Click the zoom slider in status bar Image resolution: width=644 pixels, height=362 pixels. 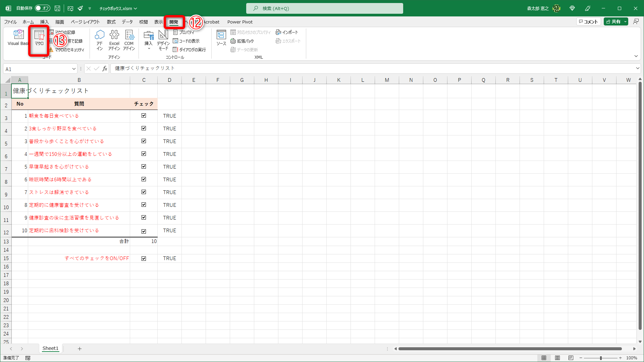[601, 358]
